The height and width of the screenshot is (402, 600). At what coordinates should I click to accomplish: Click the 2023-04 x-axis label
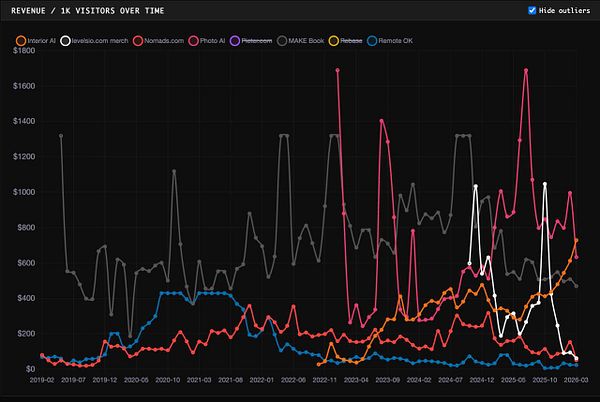click(356, 380)
